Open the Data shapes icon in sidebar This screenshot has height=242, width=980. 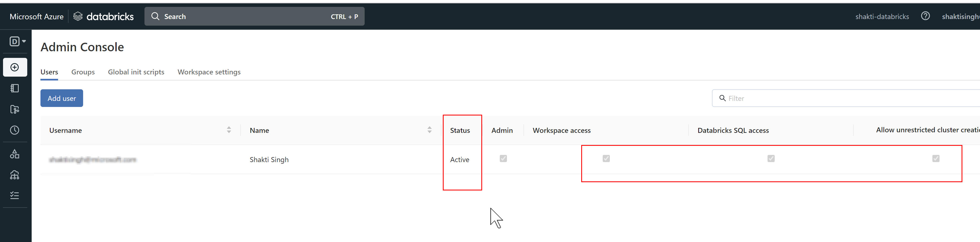coord(15,154)
